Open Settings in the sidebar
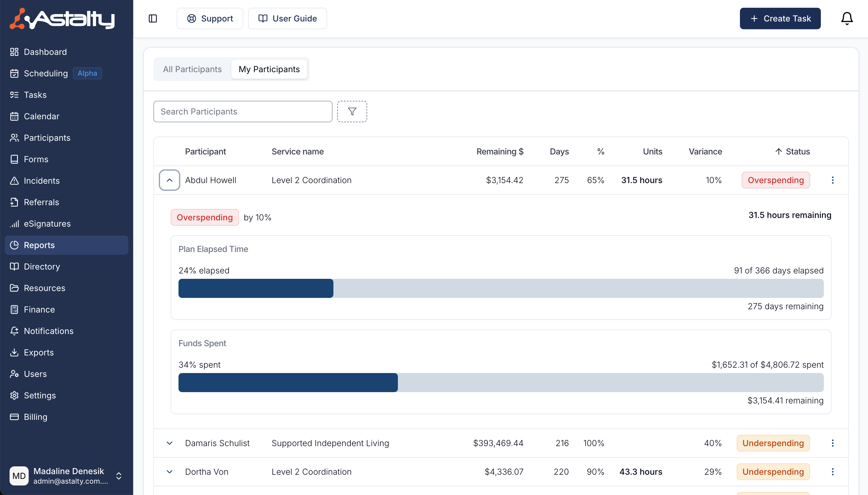 click(x=66, y=395)
